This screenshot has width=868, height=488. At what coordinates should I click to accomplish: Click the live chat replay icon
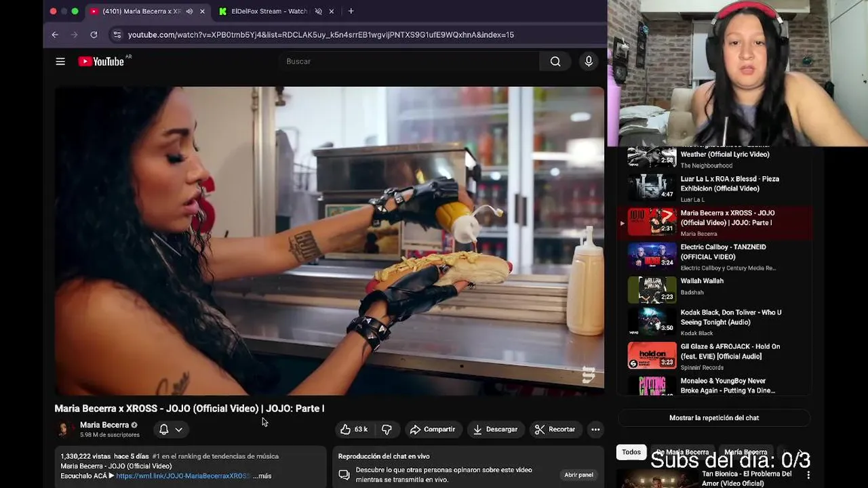point(344,474)
